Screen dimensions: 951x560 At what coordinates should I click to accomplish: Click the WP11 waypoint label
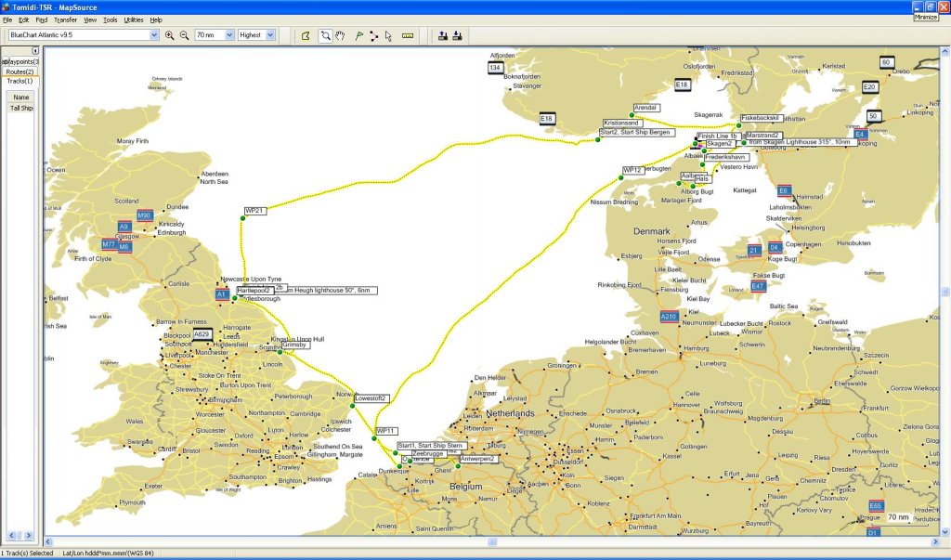(386, 431)
